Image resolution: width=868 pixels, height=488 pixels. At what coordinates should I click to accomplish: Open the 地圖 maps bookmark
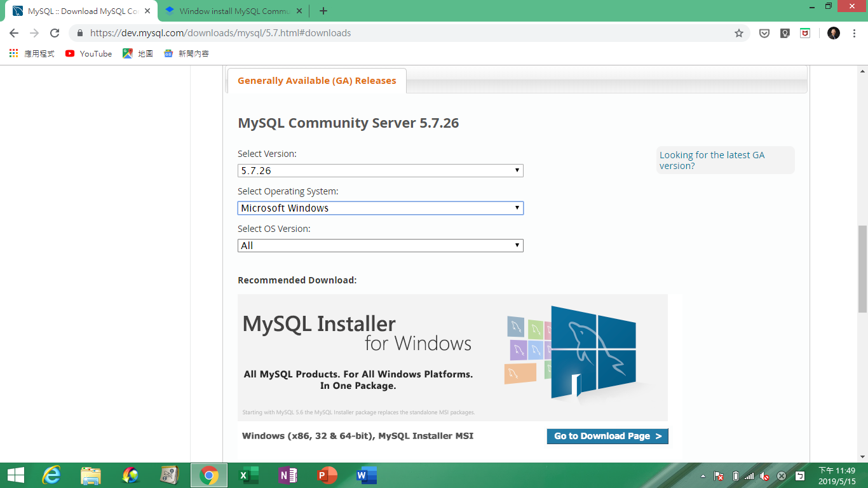[x=138, y=54]
